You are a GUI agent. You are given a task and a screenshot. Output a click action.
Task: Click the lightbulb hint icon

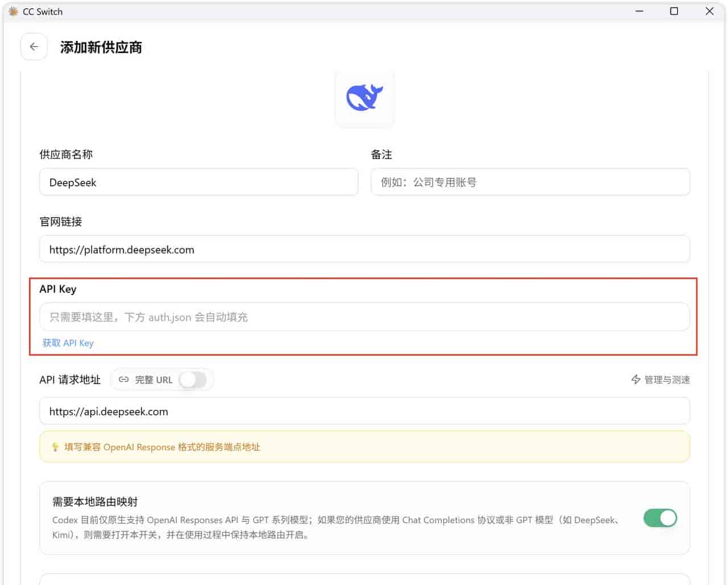[55, 447]
